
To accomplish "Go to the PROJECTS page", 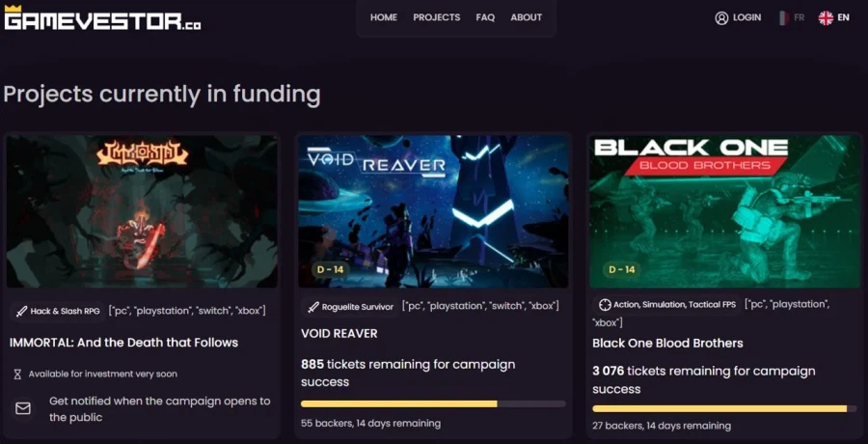I will click(437, 17).
